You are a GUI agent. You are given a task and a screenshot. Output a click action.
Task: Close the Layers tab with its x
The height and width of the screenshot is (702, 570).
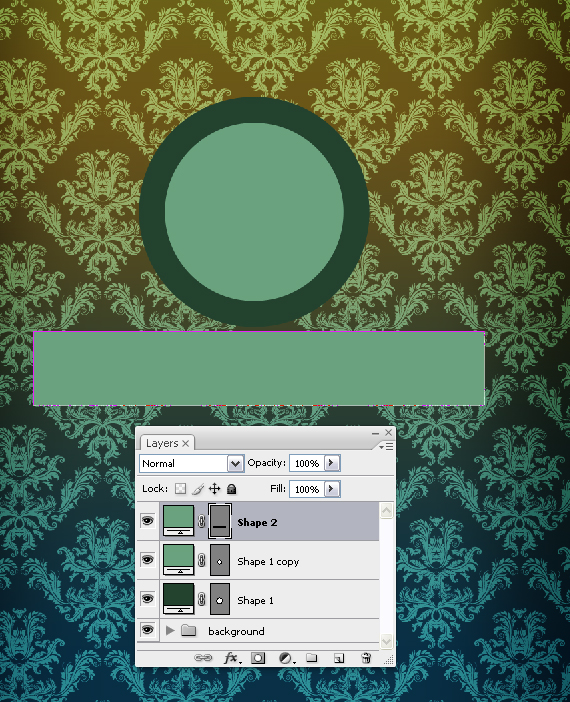coord(185,444)
